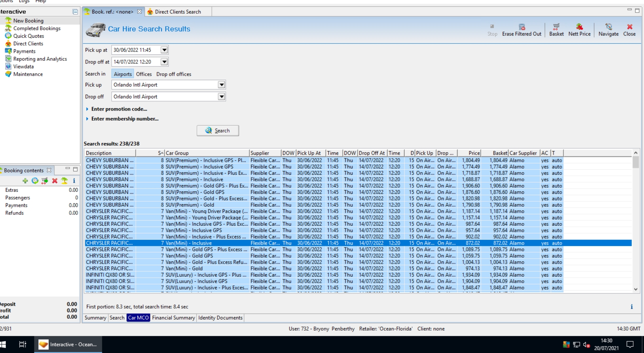644x353 pixels.
Task: Expand Enter promotion code section
Action: 116,109
